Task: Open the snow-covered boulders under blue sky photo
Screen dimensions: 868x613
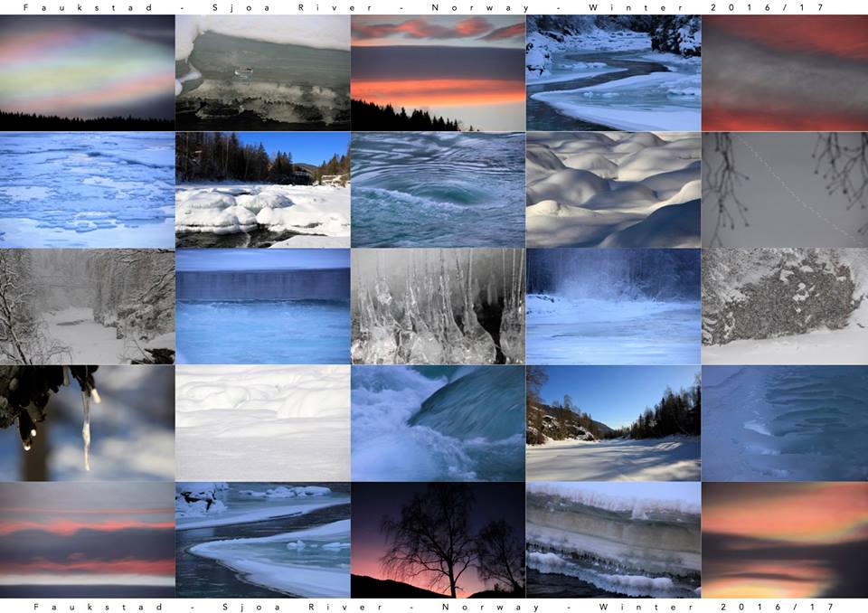Action: (263, 189)
